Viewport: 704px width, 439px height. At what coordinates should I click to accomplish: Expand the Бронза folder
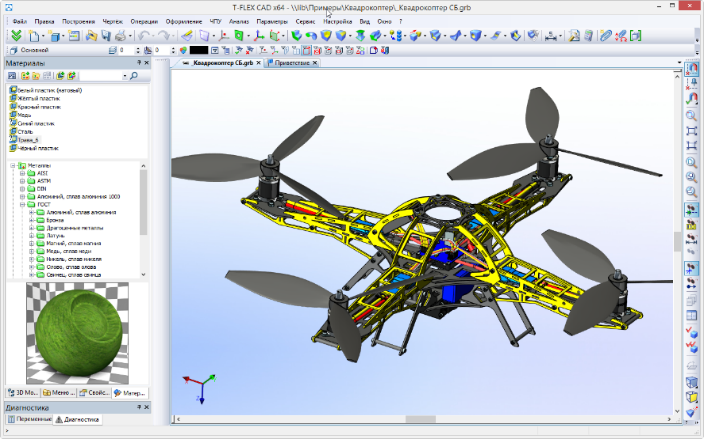pos(31,220)
